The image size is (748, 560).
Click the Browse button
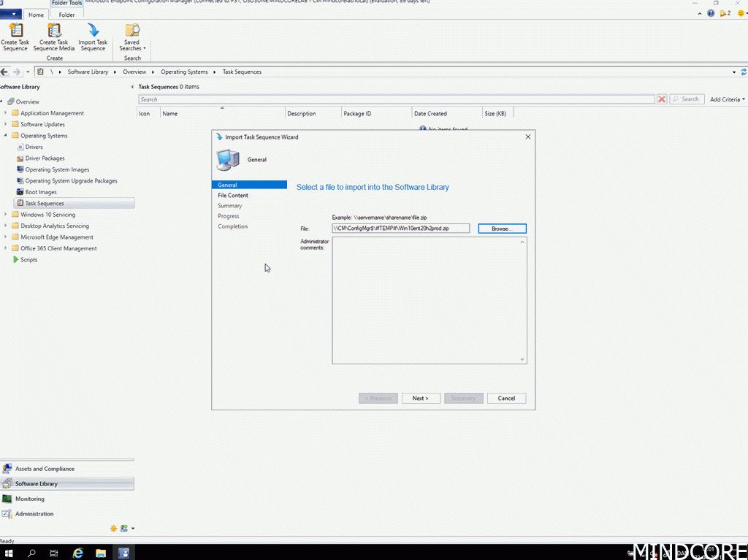(502, 229)
